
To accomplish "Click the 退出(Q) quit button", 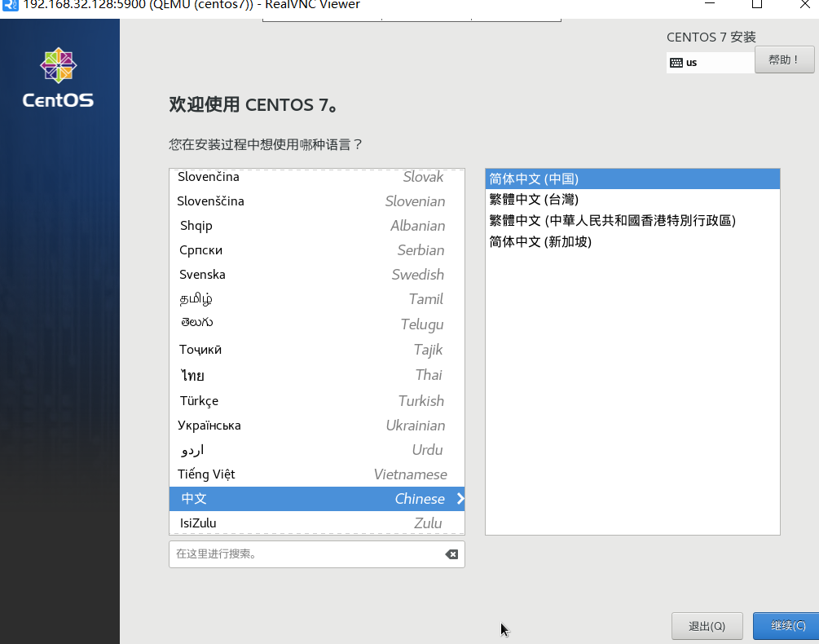I will (707, 626).
